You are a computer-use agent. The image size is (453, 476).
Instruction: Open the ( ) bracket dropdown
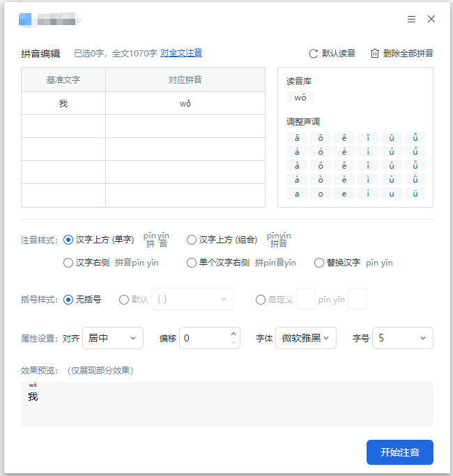(192, 299)
